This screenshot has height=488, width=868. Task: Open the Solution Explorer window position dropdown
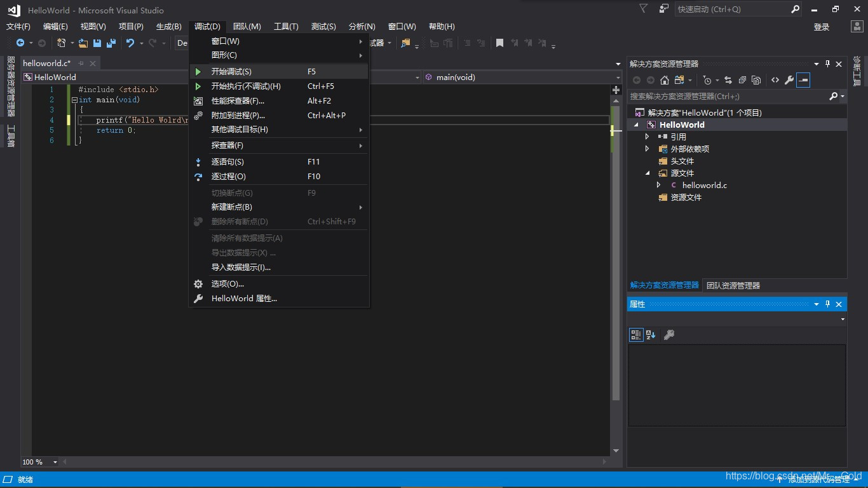(817, 64)
